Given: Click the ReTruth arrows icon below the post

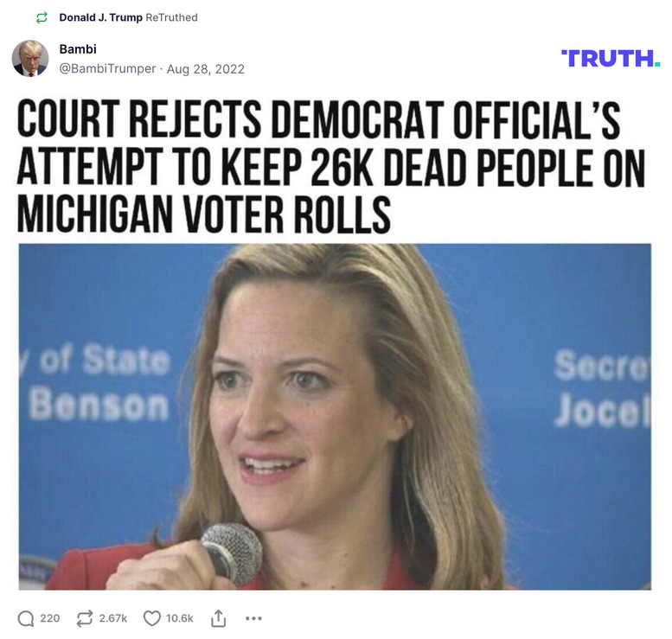Looking at the screenshot, I should pos(85,618).
